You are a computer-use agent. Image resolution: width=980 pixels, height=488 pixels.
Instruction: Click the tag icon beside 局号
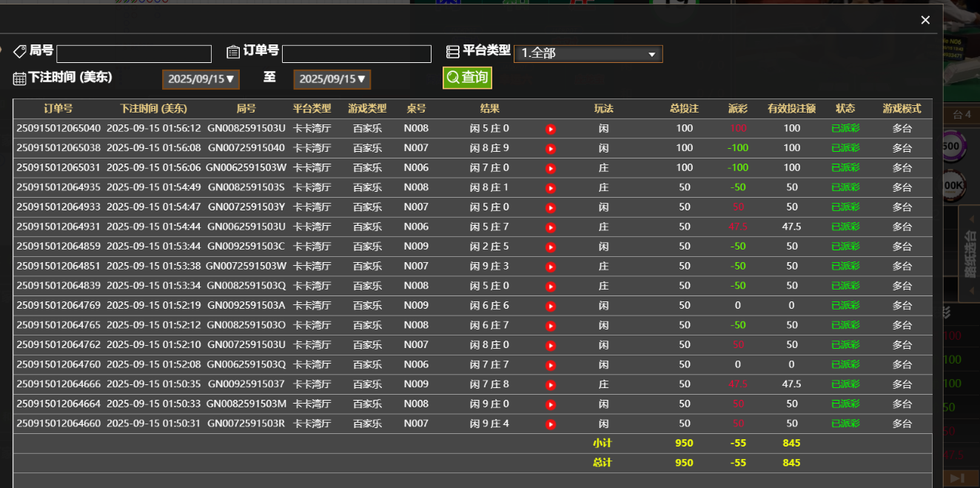[19, 50]
